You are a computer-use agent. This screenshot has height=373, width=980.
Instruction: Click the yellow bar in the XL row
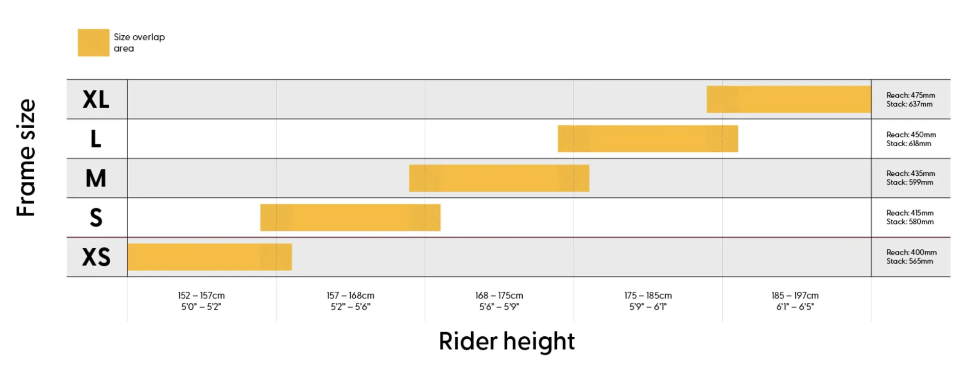(789, 99)
